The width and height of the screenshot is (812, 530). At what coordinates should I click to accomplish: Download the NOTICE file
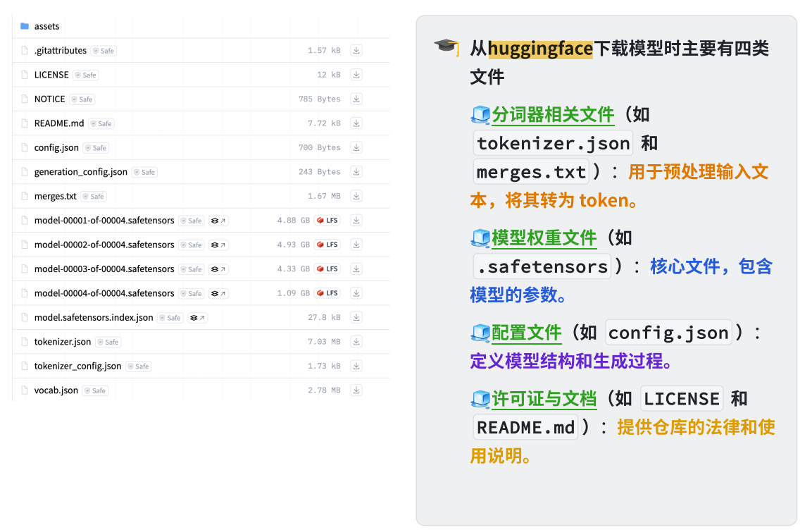(356, 99)
